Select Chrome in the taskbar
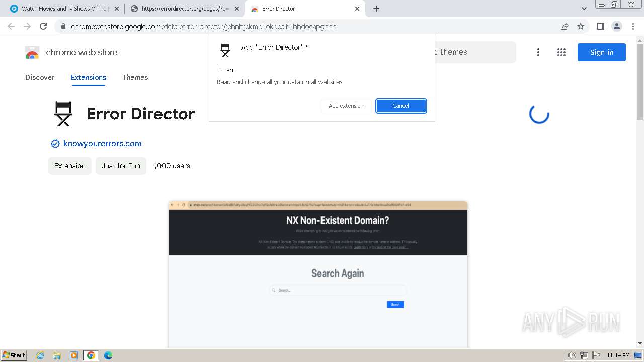The width and height of the screenshot is (644, 362). tap(91, 355)
